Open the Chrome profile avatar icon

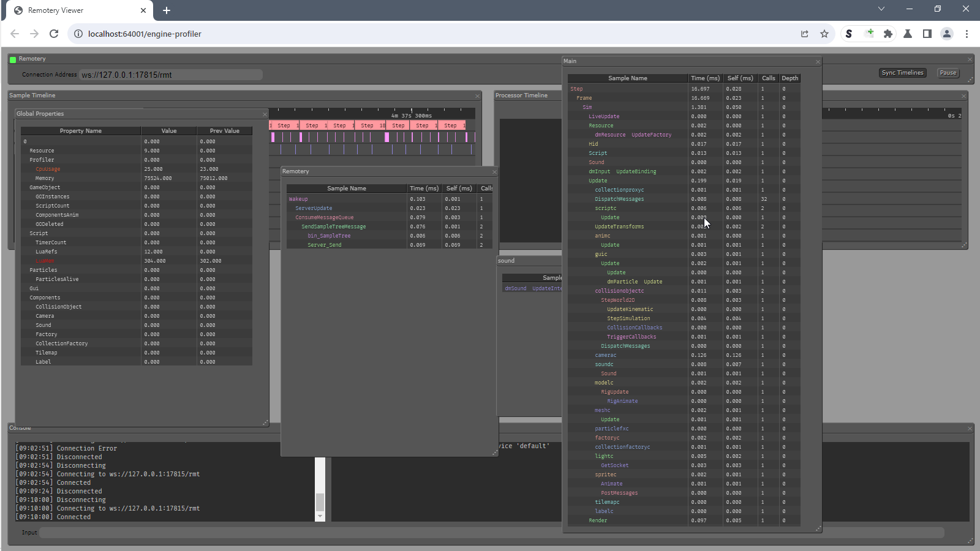coord(947,34)
